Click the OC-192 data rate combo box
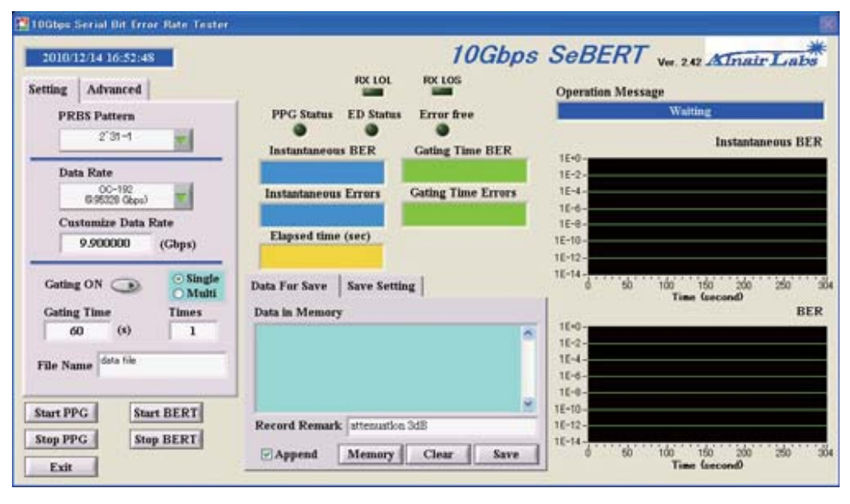 tap(125, 196)
